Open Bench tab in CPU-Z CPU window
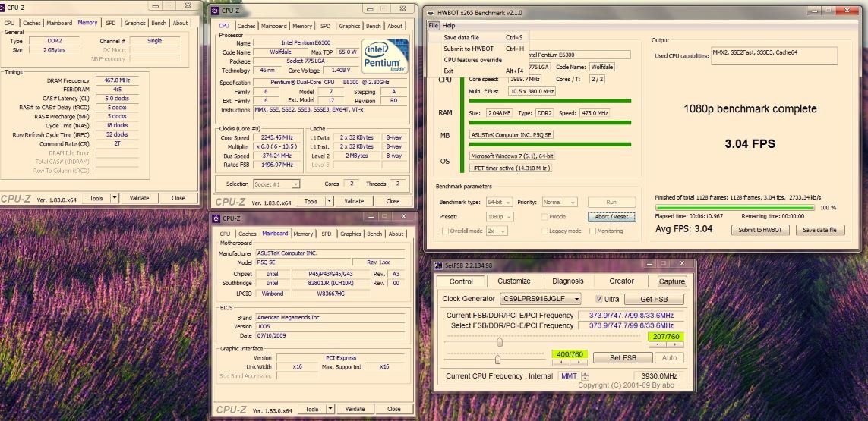This screenshot has height=421, width=868. click(x=374, y=26)
